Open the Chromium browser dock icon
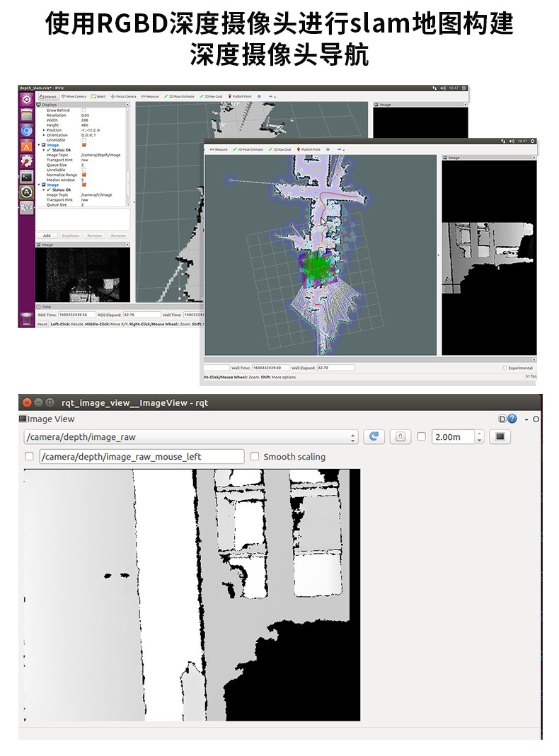559x756 pixels. click(x=26, y=131)
